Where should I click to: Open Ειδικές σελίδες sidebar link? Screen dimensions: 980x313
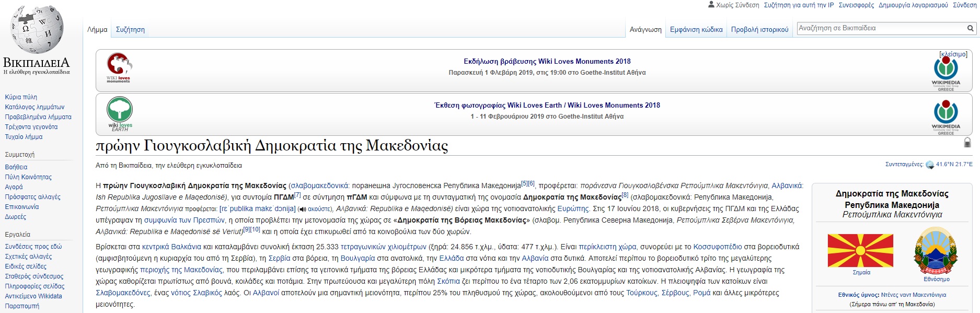click(26, 266)
